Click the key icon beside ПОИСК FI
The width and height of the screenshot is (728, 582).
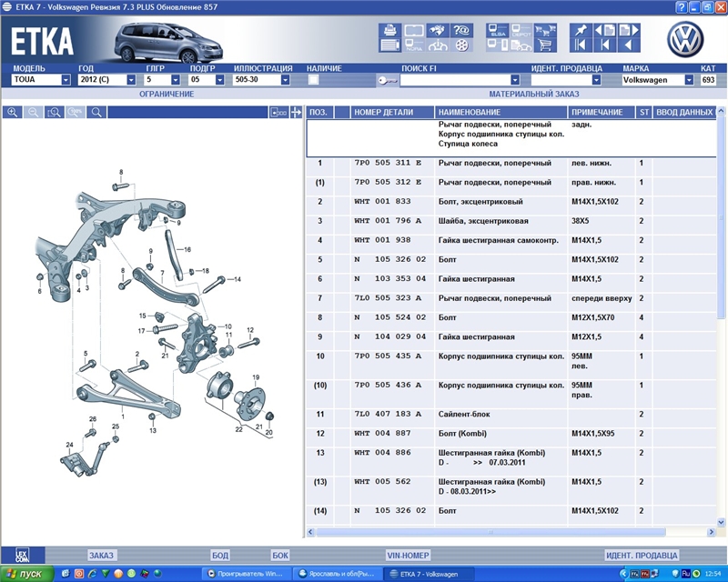point(388,80)
